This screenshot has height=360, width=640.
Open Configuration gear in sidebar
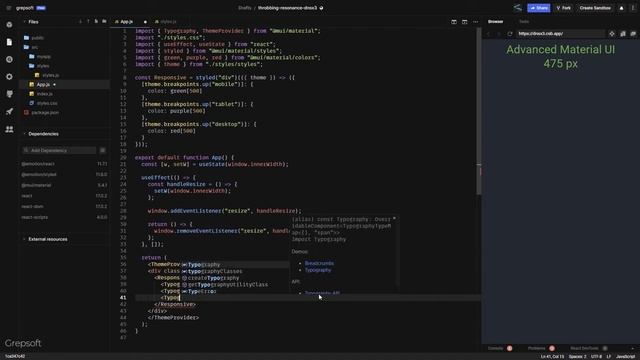(9, 77)
